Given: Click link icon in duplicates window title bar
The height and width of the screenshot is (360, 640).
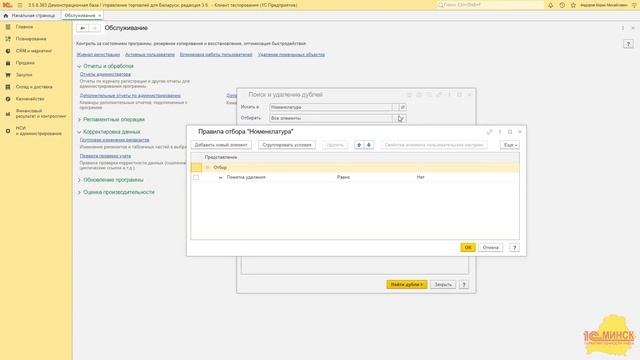Looking at the screenshot, I should (x=439, y=95).
